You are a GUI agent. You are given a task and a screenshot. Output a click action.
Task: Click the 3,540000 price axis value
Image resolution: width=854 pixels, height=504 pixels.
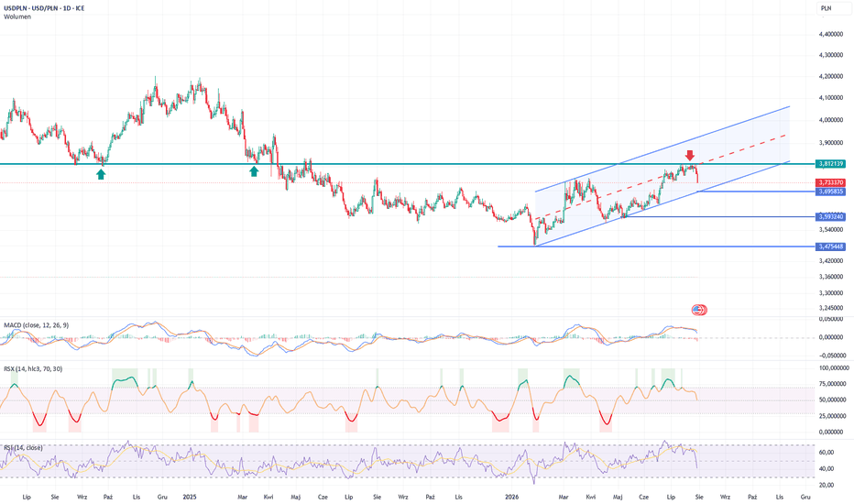831,229
